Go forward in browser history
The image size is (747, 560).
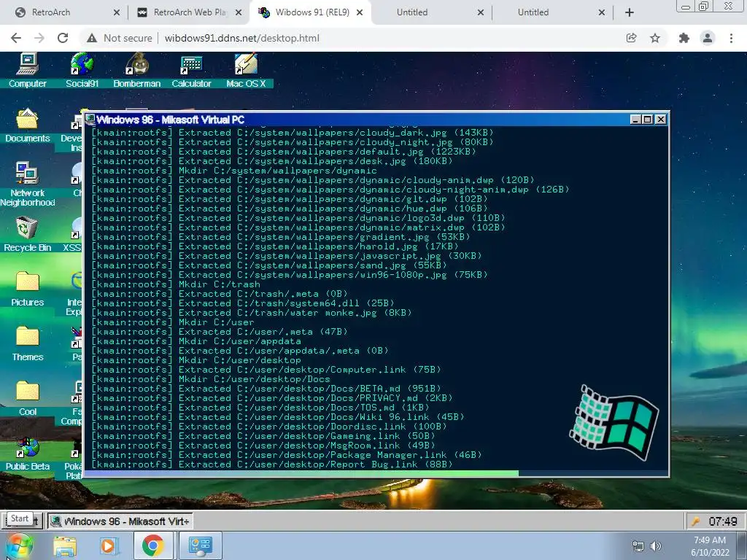[x=39, y=38]
